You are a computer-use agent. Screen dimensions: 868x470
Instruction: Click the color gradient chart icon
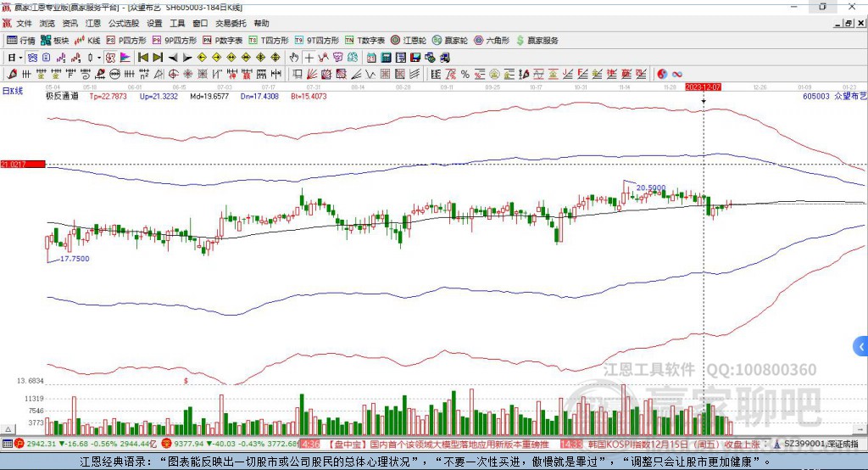125,58
